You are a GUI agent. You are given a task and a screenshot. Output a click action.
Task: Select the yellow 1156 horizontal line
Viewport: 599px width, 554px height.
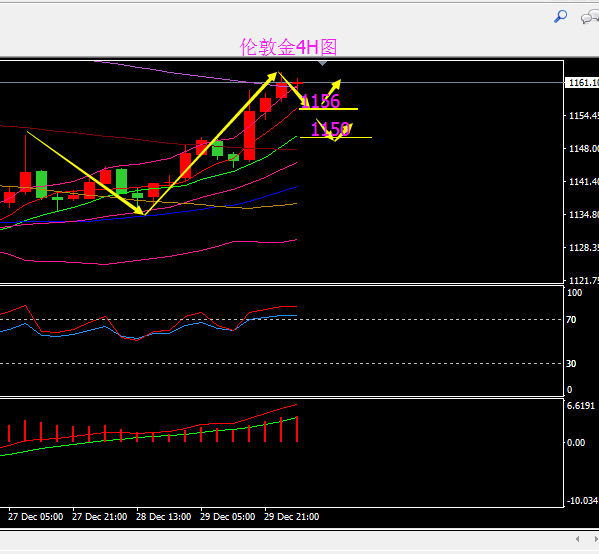329,109
